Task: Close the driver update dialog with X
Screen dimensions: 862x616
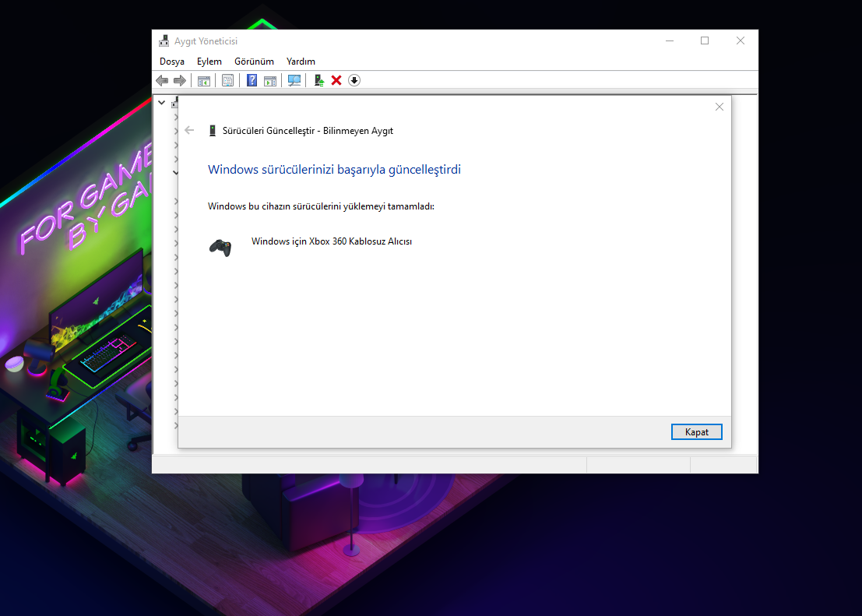Action: click(x=719, y=107)
